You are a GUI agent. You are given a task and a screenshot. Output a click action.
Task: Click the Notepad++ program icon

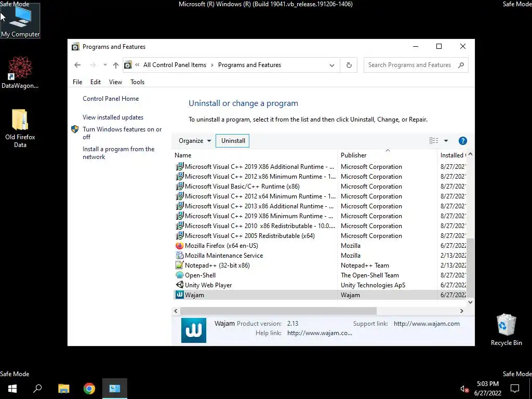[x=179, y=265]
